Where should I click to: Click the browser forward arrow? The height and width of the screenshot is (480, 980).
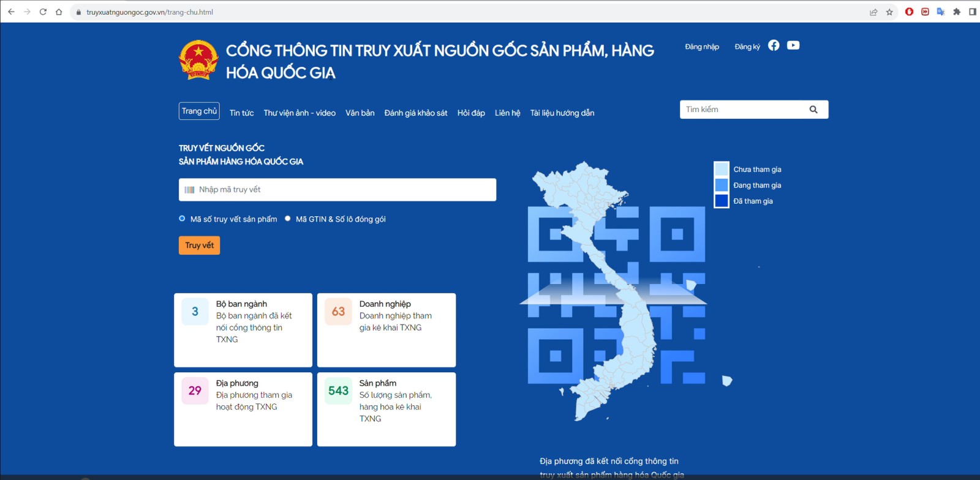(x=27, y=12)
